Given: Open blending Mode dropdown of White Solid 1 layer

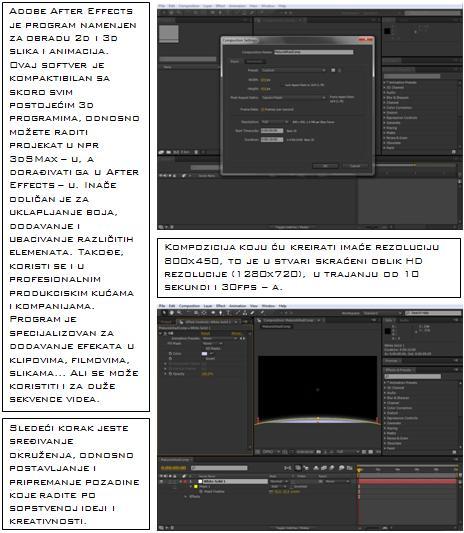Looking at the screenshot, I should pos(278,481).
